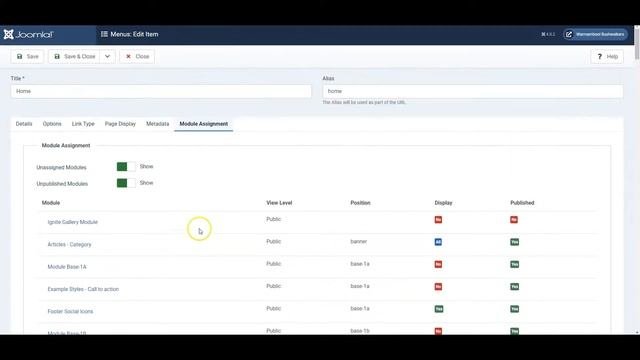Click Display No badge for Example Styles row

pyautogui.click(x=438, y=287)
